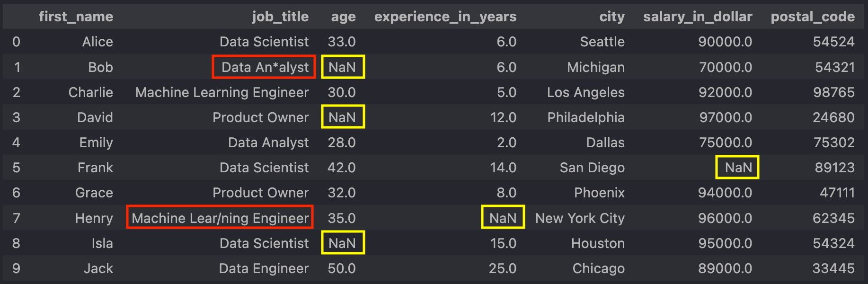The image size is (868, 284).
Task: Select Jack's 'Data Engineer' job title
Action: [x=264, y=268]
